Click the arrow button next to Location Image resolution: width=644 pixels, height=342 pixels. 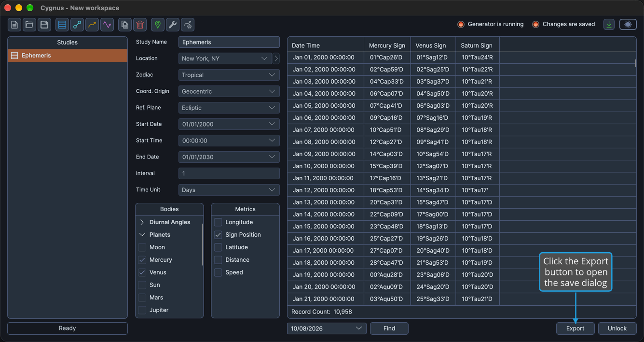click(x=276, y=58)
